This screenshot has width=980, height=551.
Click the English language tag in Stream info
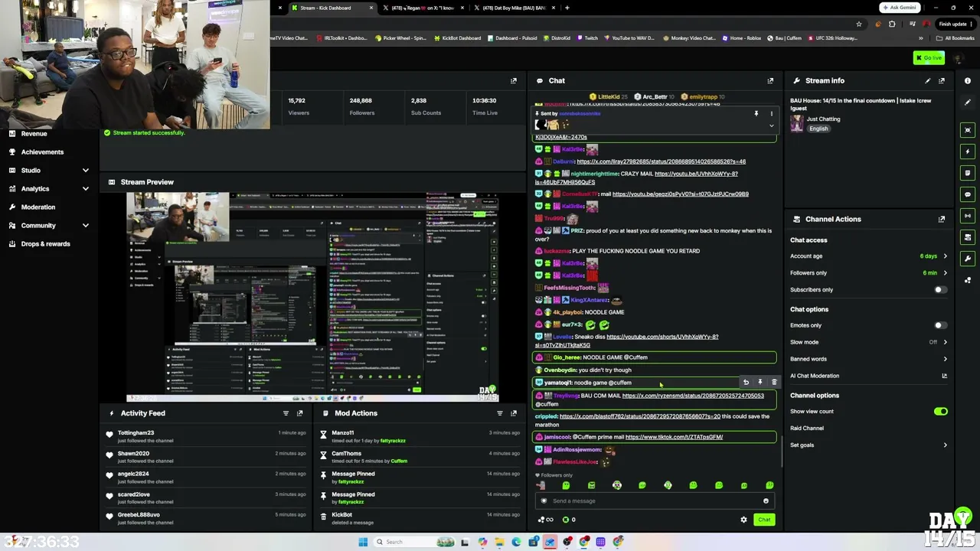click(818, 129)
